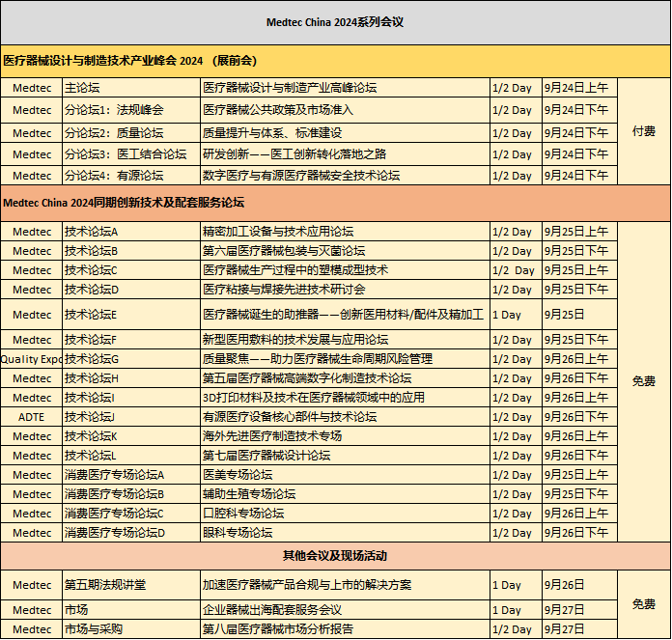Click '有源医疗设备核心部件与技术论坛' cell
This screenshot has width=672, height=640.
coord(345,417)
